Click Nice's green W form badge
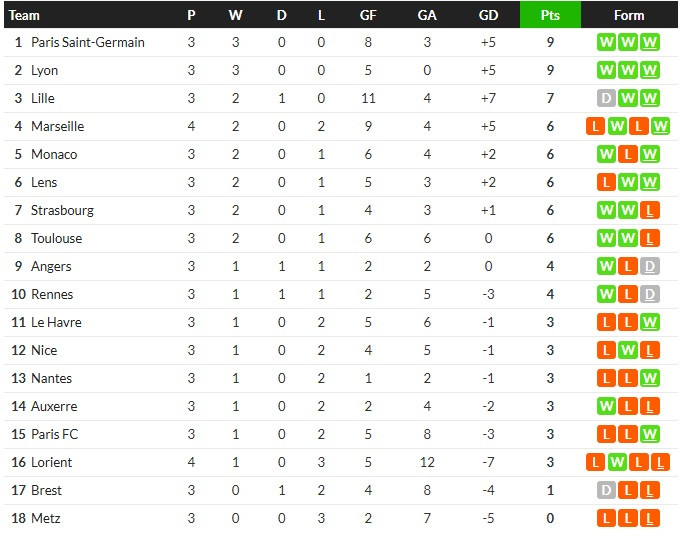 point(628,350)
